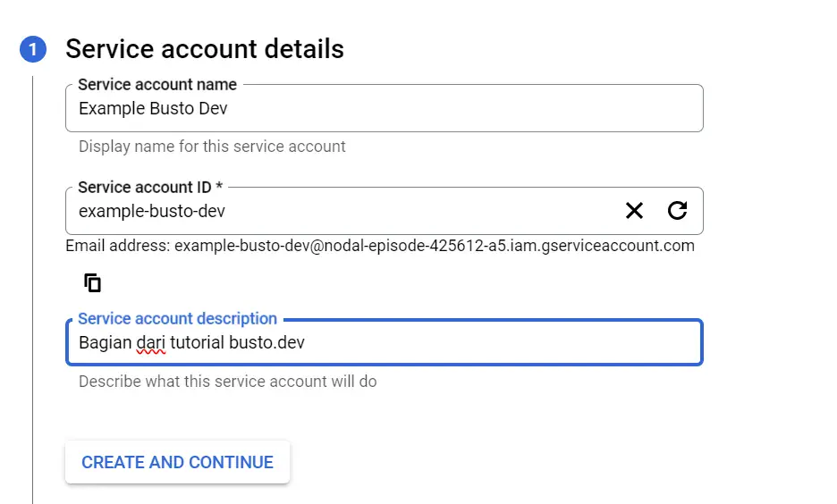Click the Service account name label
The height and width of the screenshot is (504, 837).
(x=157, y=84)
